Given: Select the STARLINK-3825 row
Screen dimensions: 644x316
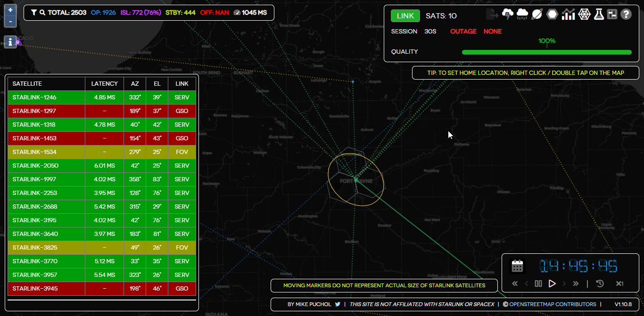Looking at the screenshot, I should coord(102,248).
